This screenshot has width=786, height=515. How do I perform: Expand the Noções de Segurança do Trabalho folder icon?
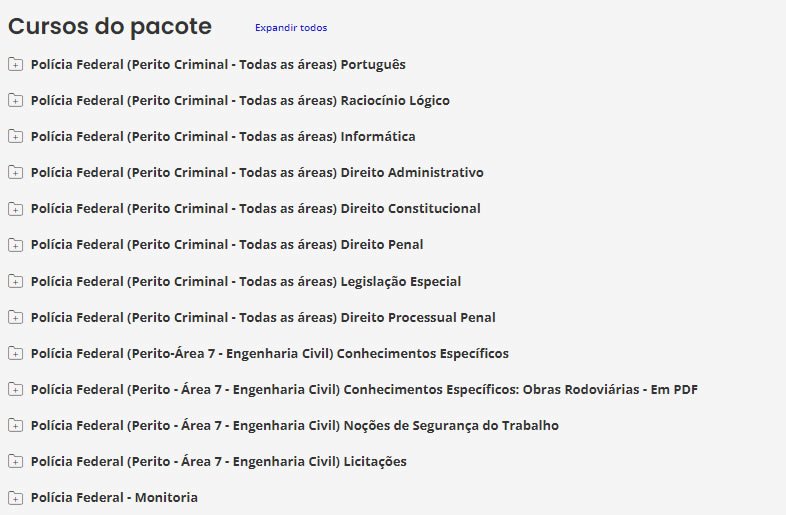(x=15, y=426)
